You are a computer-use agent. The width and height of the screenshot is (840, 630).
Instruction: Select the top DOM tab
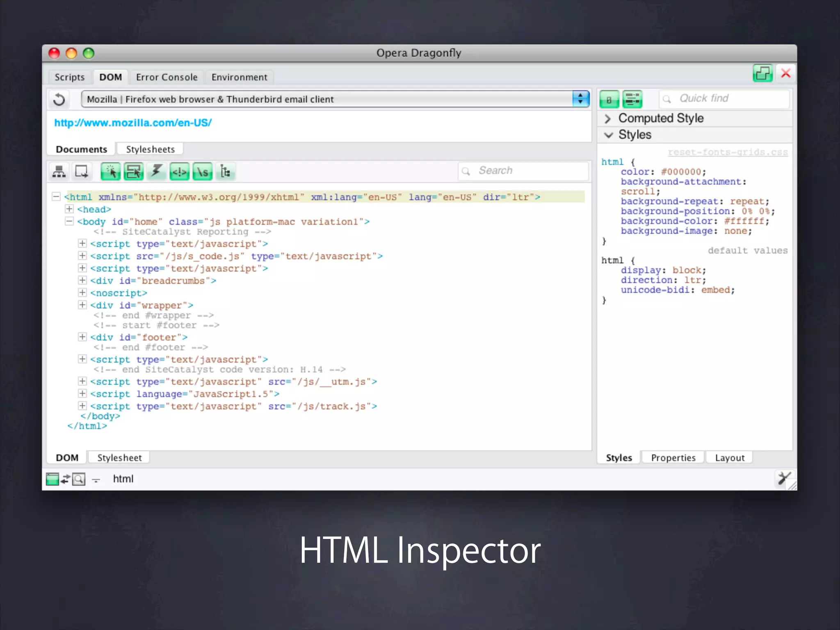(x=111, y=77)
